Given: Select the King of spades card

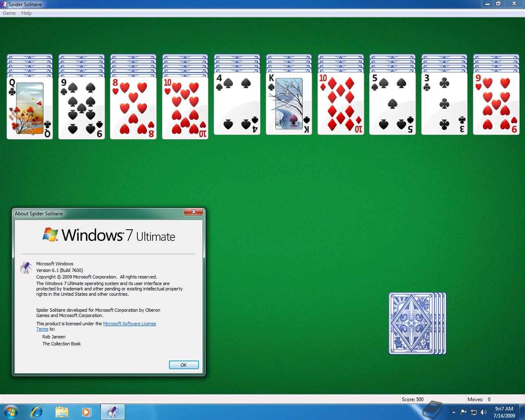Looking at the screenshot, I should click(289, 103).
